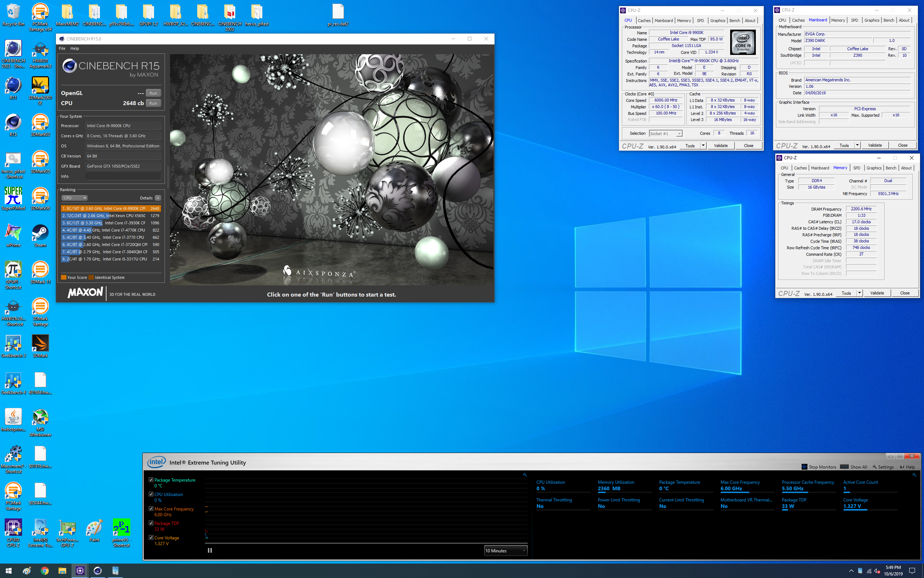Open PCMark Vantage x64 desktop icon
924x578 pixels.
pos(40,17)
